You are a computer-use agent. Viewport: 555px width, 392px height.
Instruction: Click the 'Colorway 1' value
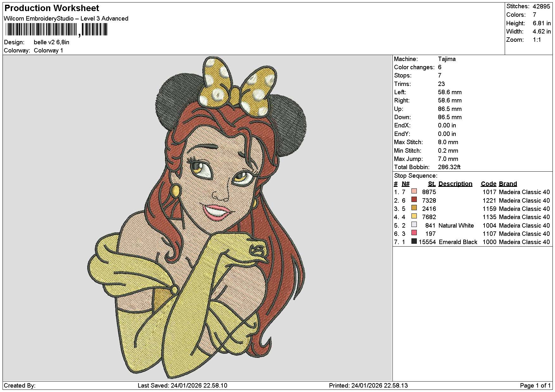(x=48, y=50)
